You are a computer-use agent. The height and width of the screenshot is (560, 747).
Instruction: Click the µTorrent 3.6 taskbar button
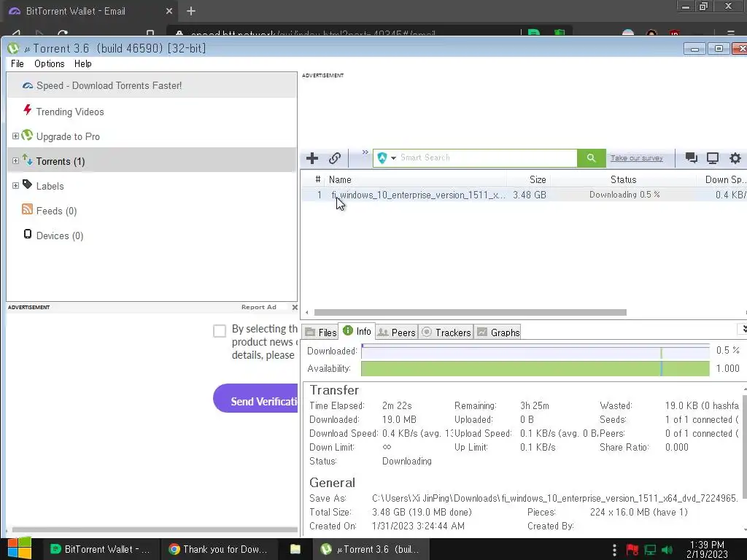point(370,549)
